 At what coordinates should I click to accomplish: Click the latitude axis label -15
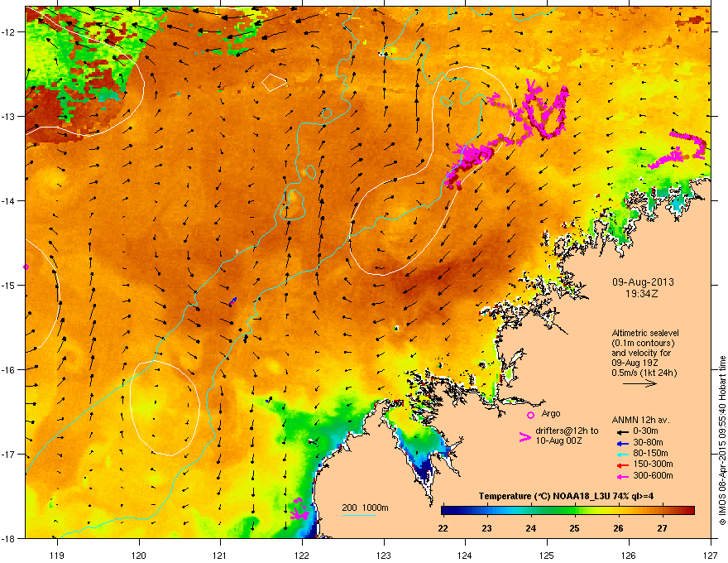(8, 285)
